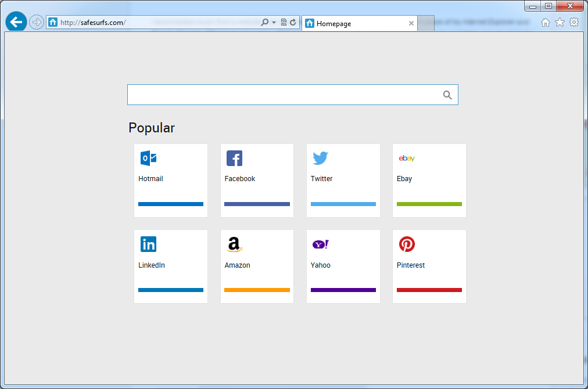Open the Twitter link

point(321,179)
